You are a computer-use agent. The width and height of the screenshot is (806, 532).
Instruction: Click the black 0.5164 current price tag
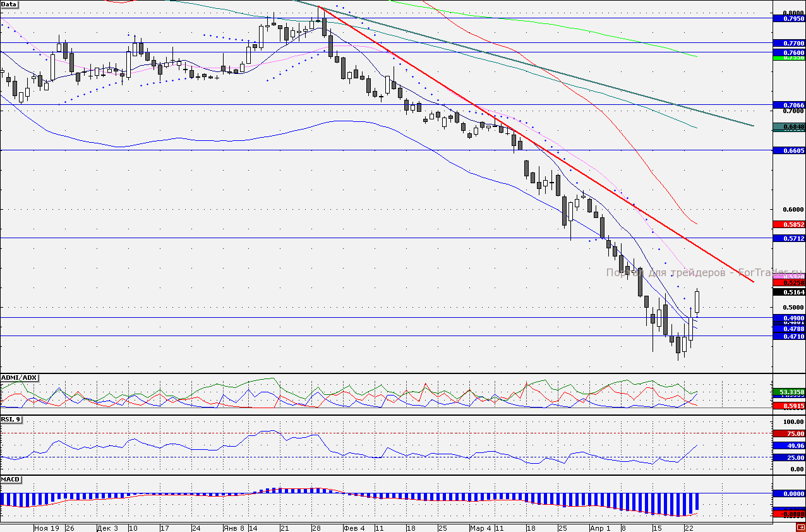(x=789, y=292)
